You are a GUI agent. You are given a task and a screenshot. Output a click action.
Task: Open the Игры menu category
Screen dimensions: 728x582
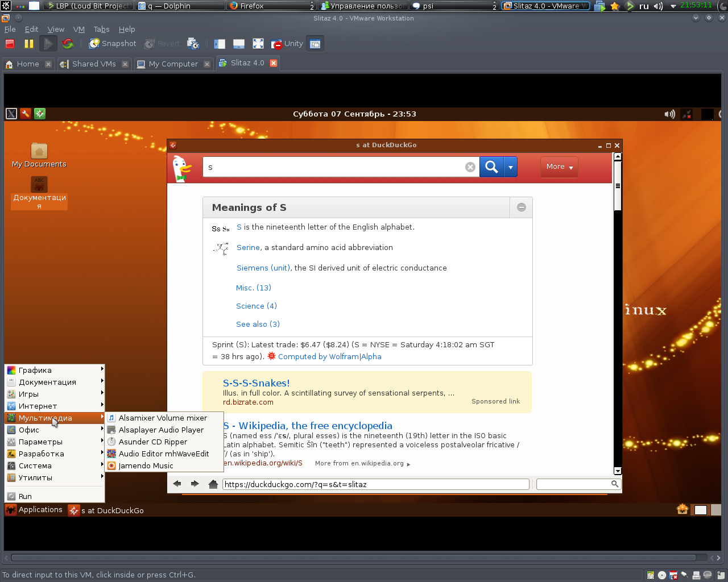pyautogui.click(x=55, y=394)
